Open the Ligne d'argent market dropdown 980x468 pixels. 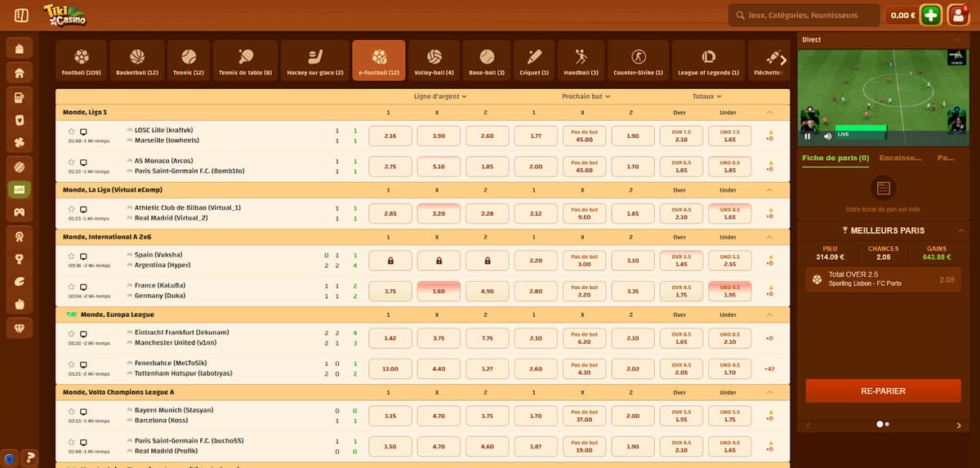click(x=439, y=96)
